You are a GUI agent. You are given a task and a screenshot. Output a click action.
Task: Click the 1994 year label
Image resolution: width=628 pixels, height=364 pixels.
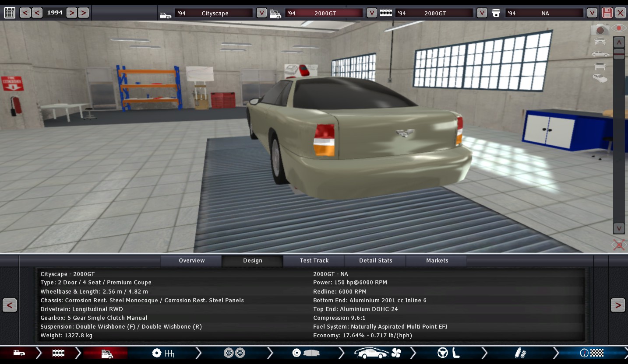(x=55, y=13)
